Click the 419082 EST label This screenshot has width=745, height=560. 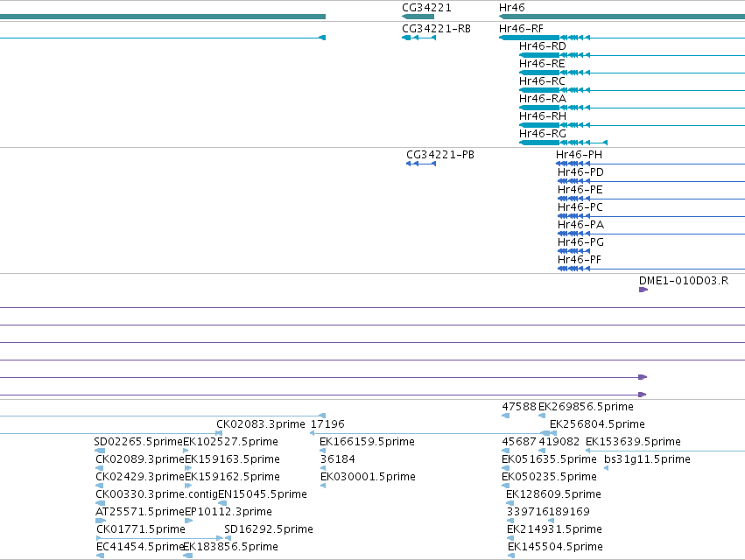(x=559, y=442)
